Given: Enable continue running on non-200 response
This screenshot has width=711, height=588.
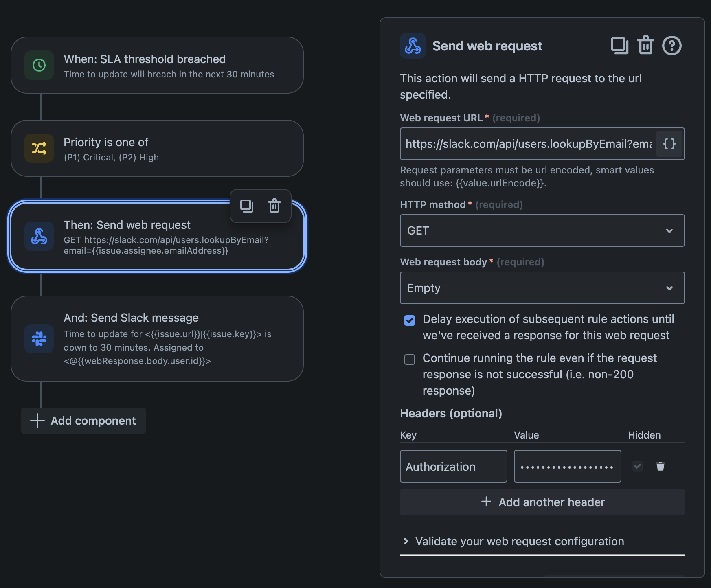Looking at the screenshot, I should coord(410,360).
